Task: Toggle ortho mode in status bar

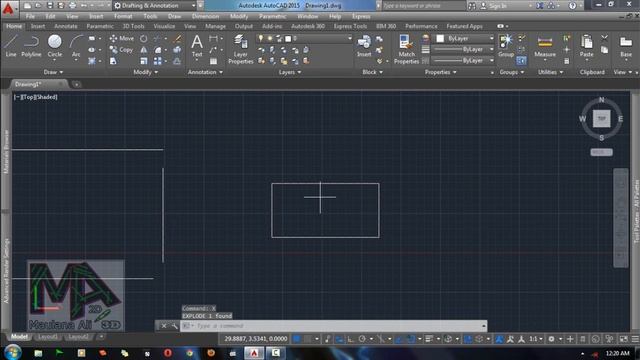Action: (x=351, y=339)
